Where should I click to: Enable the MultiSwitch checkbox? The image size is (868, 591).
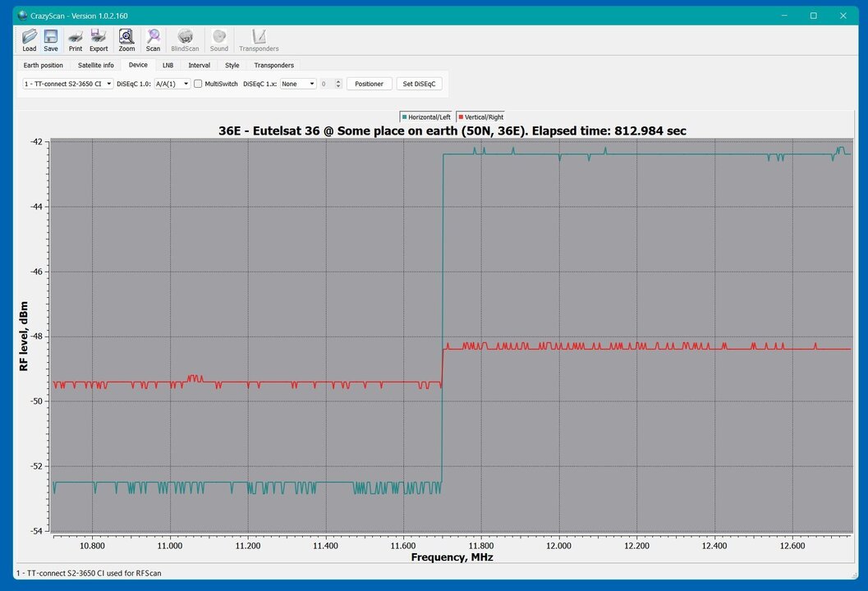click(198, 84)
